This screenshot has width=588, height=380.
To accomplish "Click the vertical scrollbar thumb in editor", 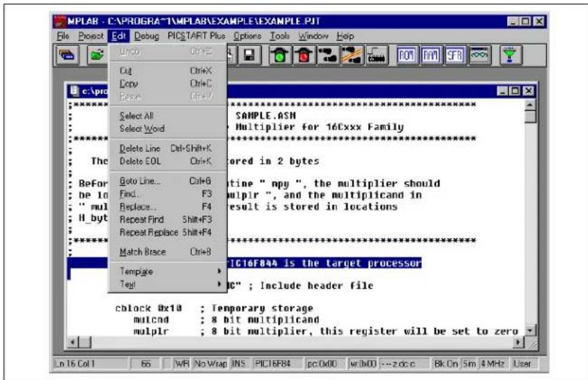I will 530,116.
